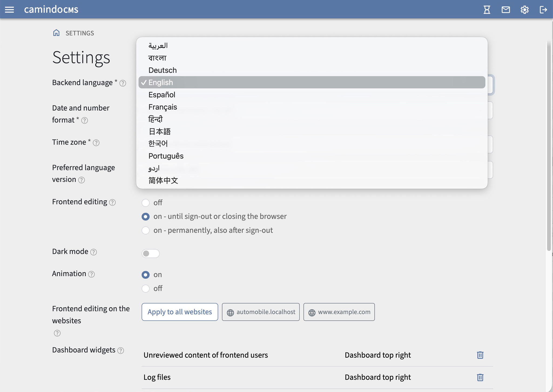
Task: Click the page vertical scrollbar
Action: pyautogui.click(x=549, y=146)
